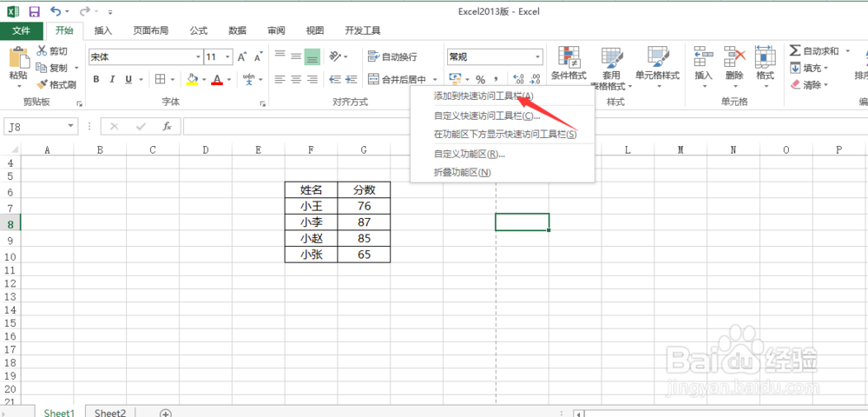This screenshot has width=868, height=417.
Task: Click the Redo arrow icon
Action: coord(85,11)
